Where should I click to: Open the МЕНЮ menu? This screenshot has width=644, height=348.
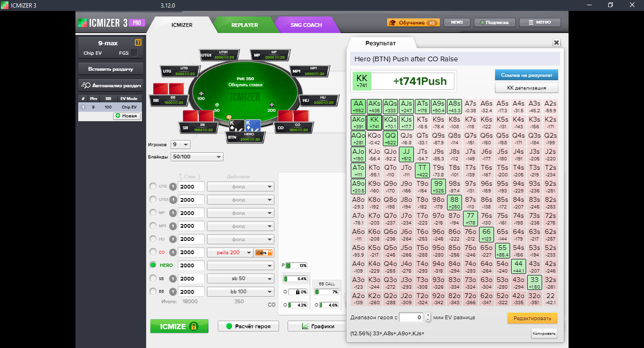click(540, 22)
